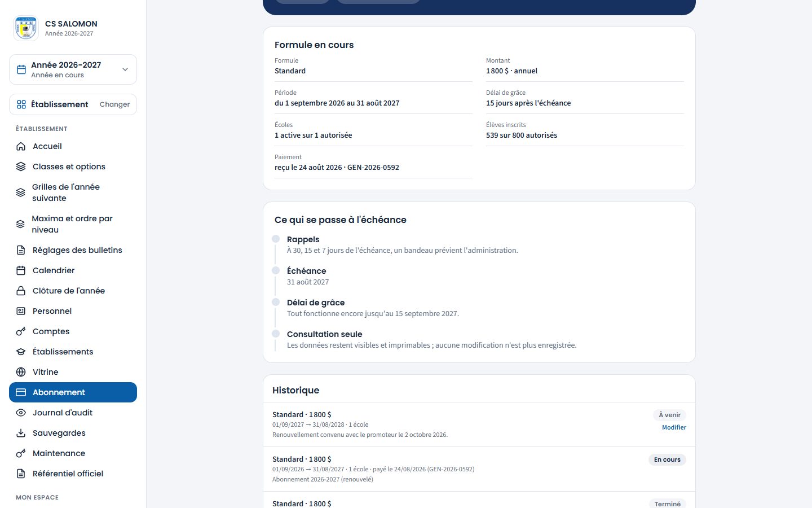This screenshot has width=812, height=508.
Task: Click Modifier on the À venir subscription
Action: coord(674,427)
